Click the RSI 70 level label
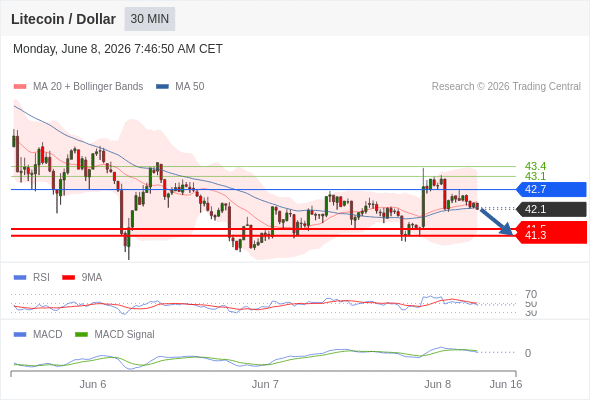The height and width of the screenshot is (400, 590). pyautogui.click(x=531, y=294)
